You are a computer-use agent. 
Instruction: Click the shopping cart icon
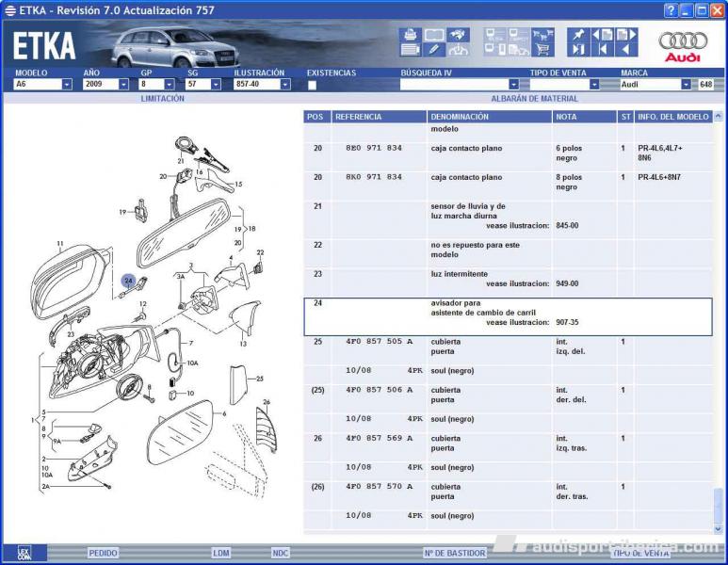click(542, 49)
